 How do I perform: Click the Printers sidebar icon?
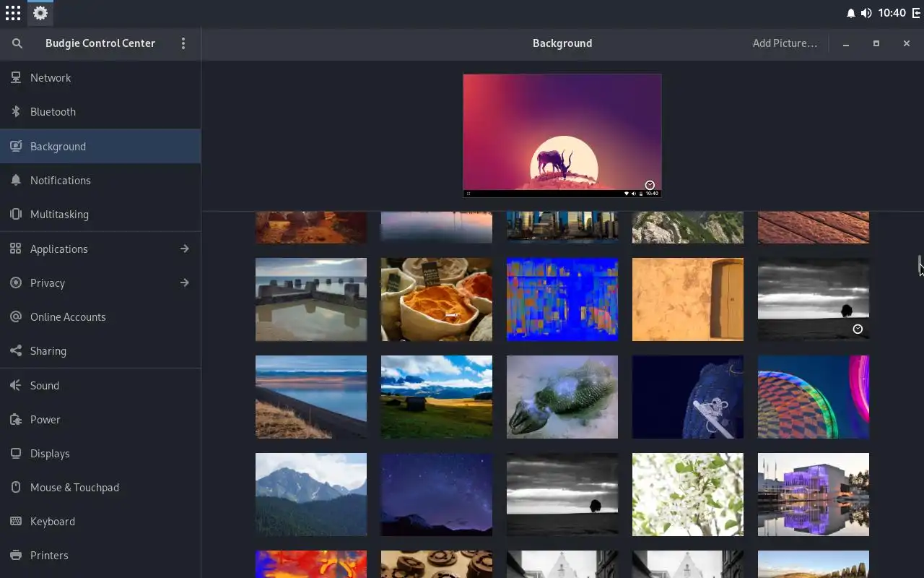point(16,556)
